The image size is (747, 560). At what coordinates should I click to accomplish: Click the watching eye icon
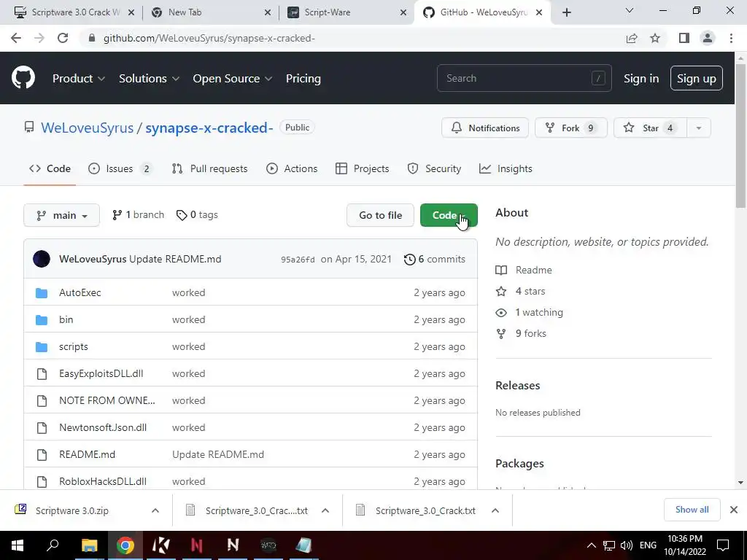[x=501, y=312]
